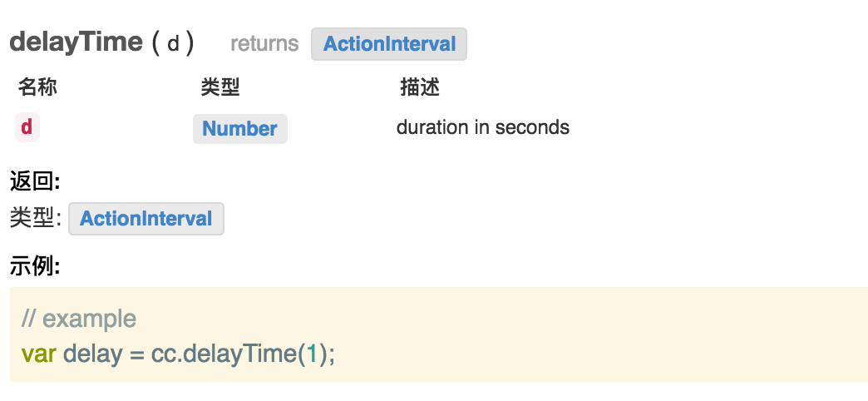
Task: Click the 返回: section label
Action: point(35,181)
